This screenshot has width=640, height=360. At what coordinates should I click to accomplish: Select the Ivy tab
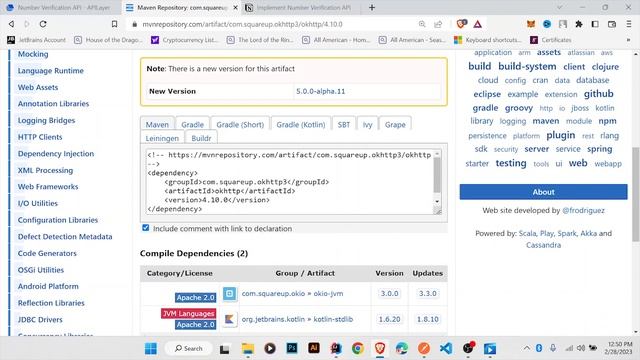tap(367, 124)
